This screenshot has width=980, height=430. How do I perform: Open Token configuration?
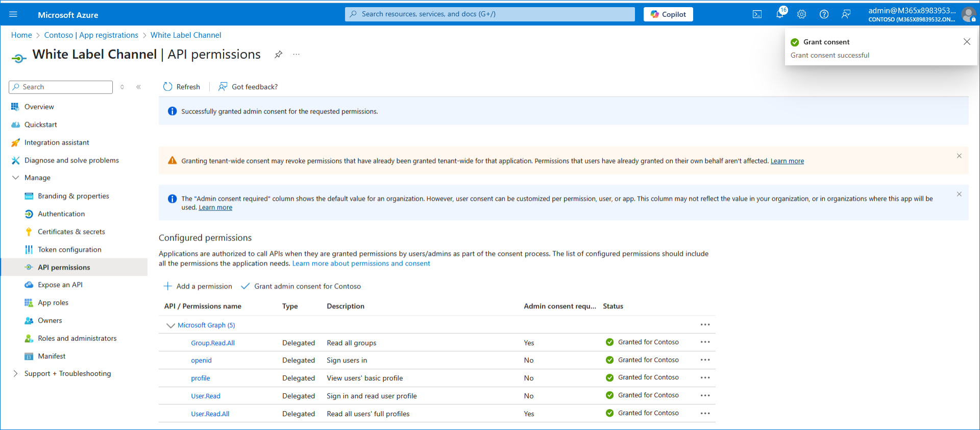tap(69, 250)
